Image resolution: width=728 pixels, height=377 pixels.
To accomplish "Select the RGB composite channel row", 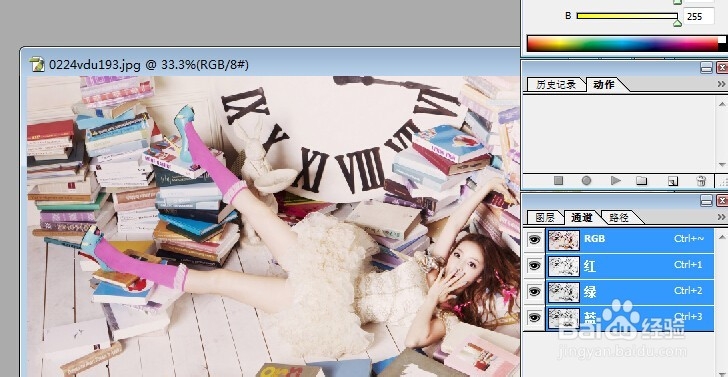I will click(x=630, y=240).
